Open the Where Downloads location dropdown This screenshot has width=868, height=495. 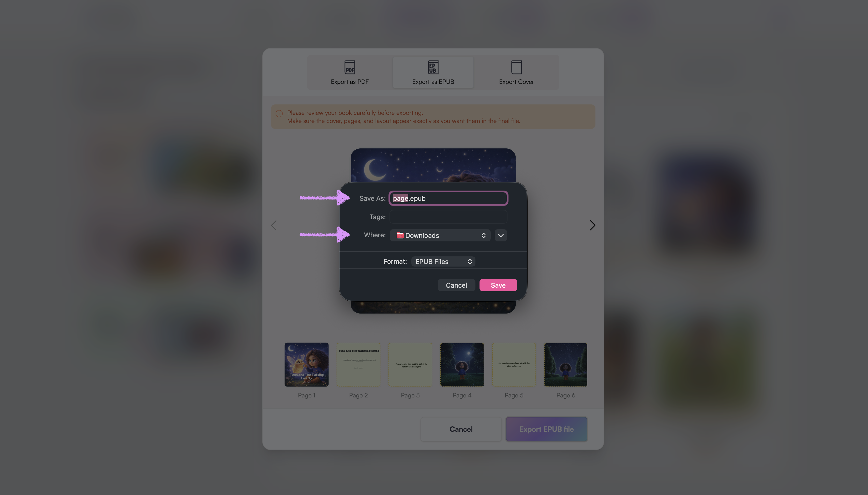[440, 235]
